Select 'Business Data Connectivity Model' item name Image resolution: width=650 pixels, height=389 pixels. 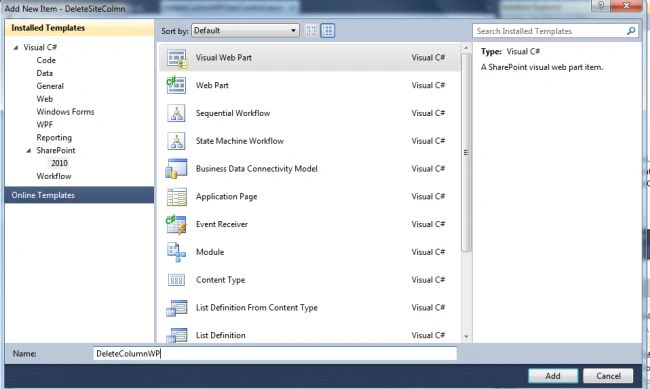point(257,169)
